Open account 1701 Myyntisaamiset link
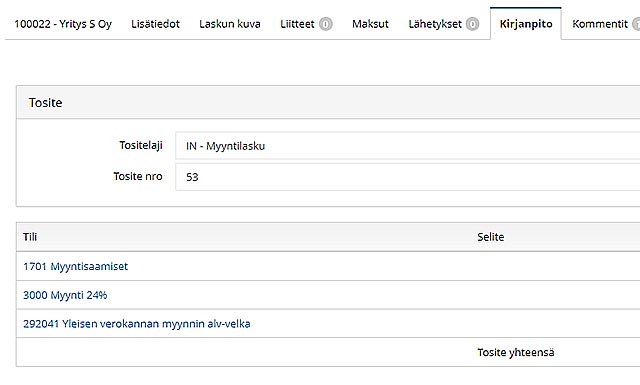The image size is (640, 385). coord(76,266)
